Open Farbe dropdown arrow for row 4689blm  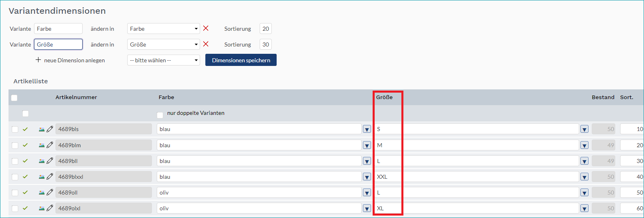pyautogui.click(x=367, y=145)
